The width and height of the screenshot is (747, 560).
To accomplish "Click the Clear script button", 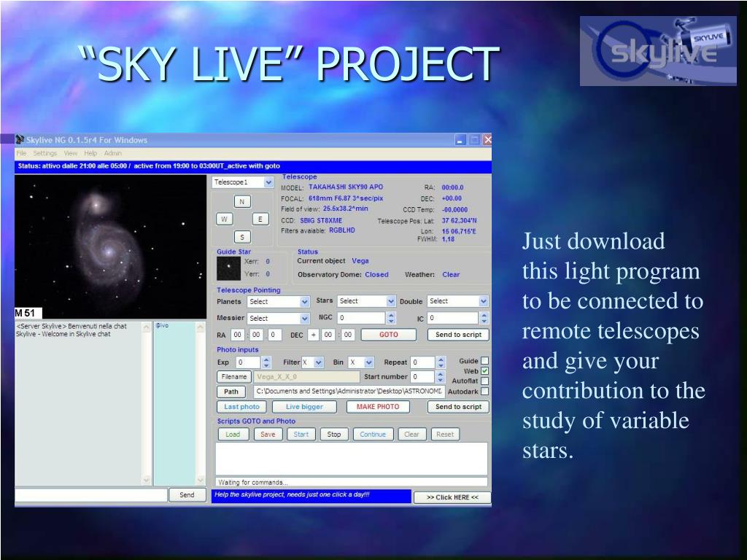I will pyautogui.click(x=411, y=435).
